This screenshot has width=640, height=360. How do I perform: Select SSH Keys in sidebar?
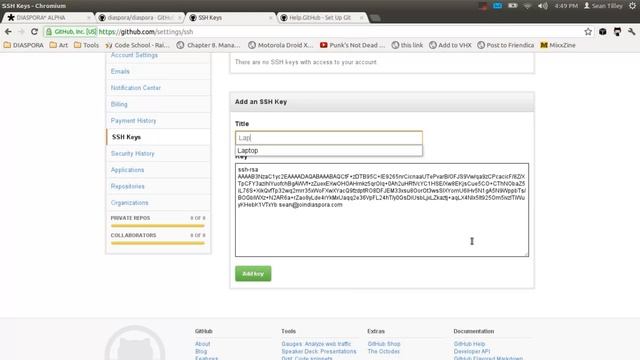click(126, 137)
